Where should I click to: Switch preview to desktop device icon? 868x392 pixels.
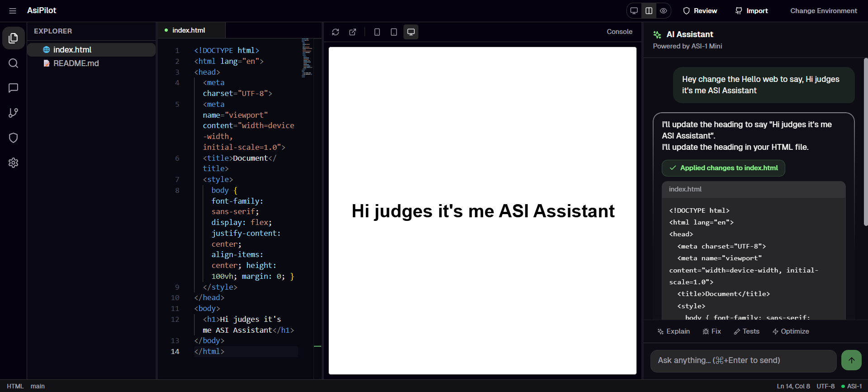coord(411,32)
